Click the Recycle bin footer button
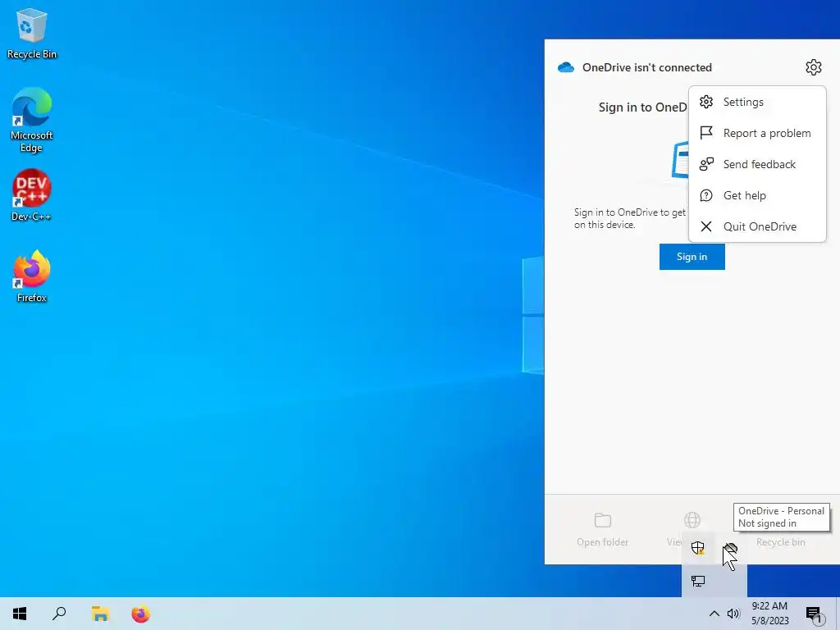The image size is (840, 630). 781,541
